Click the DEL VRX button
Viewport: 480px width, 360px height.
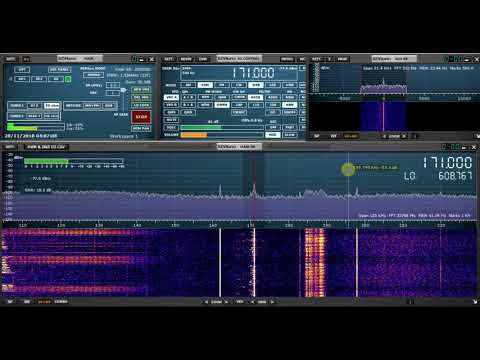[x=141, y=98]
